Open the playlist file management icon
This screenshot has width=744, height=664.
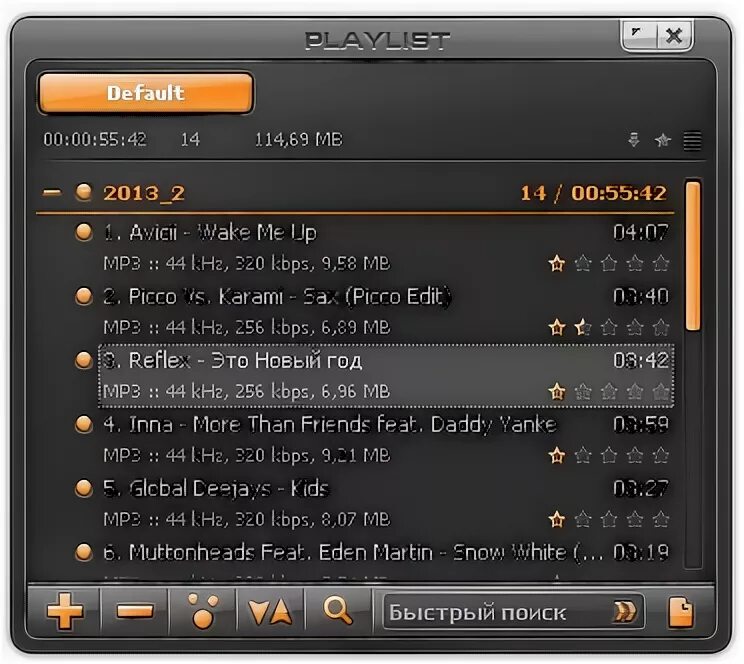pos(681,612)
